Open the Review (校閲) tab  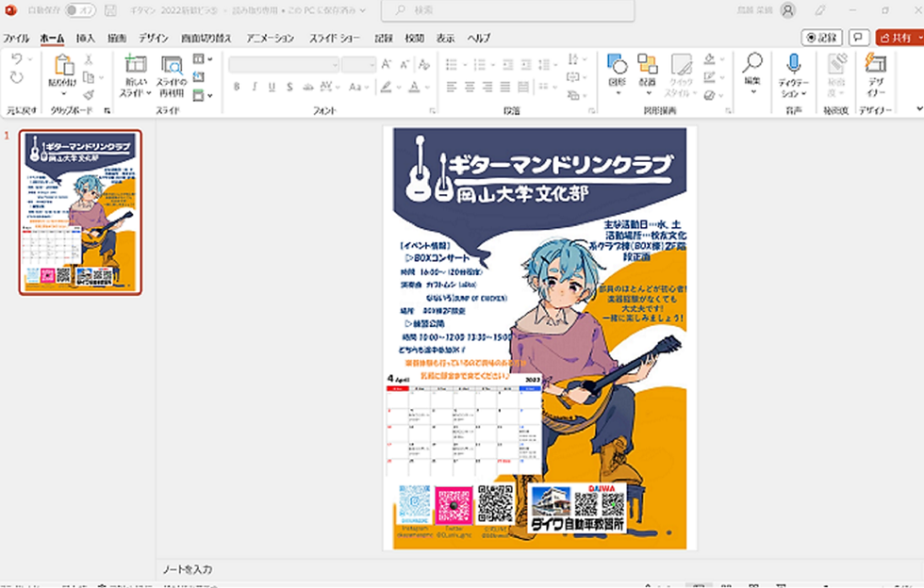(414, 39)
